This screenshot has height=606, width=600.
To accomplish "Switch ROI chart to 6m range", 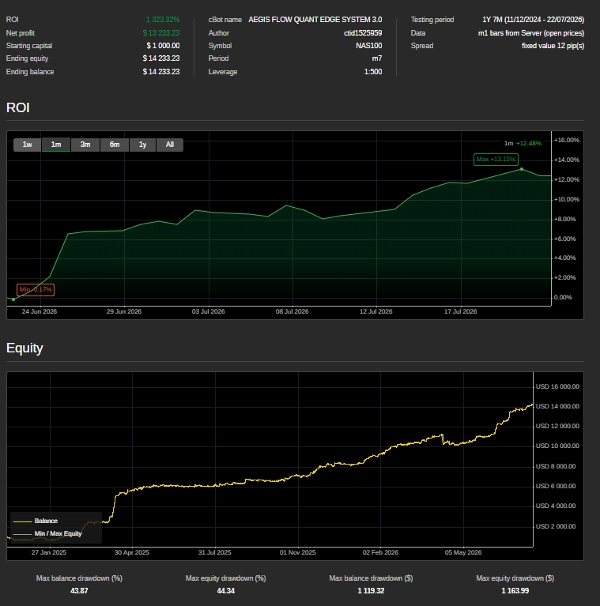I will [x=114, y=145].
